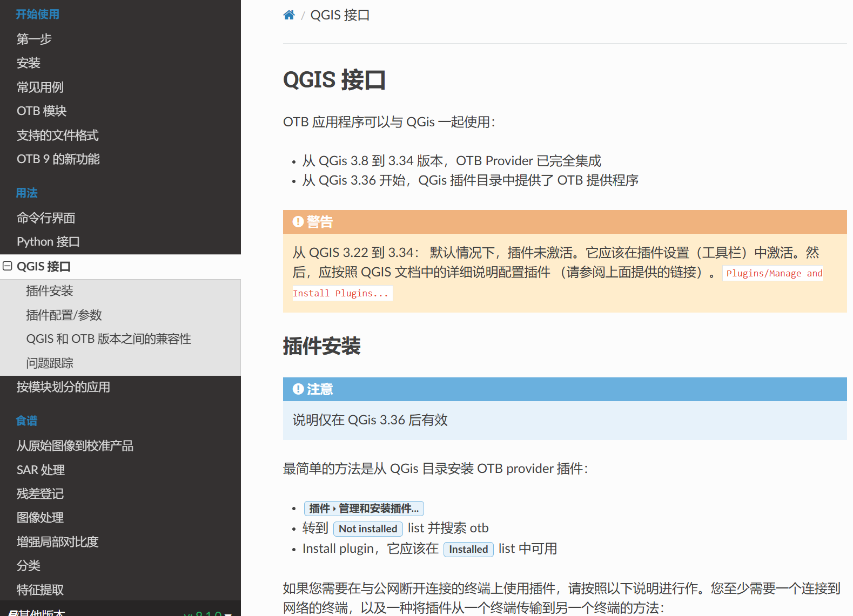853x616 pixels.
Task: Click bullet 从 QGis 3.36 开始
Action: coord(470,180)
